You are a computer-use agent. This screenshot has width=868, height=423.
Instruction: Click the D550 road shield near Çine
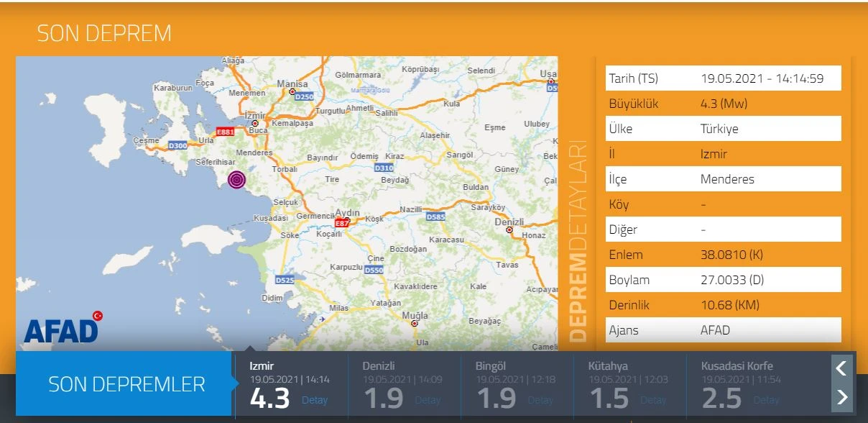pos(374,270)
